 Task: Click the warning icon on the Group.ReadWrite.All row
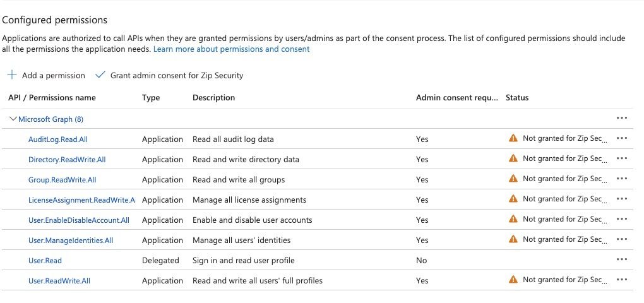coord(513,179)
